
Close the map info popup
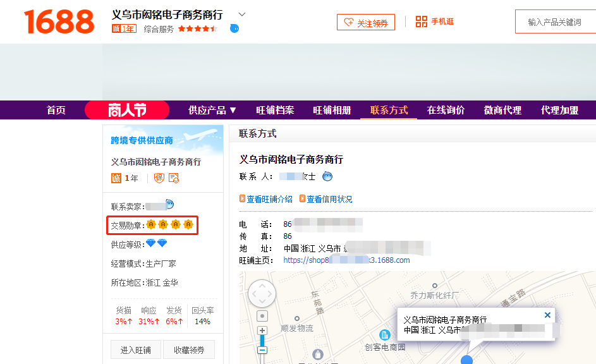(x=547, y=315)
